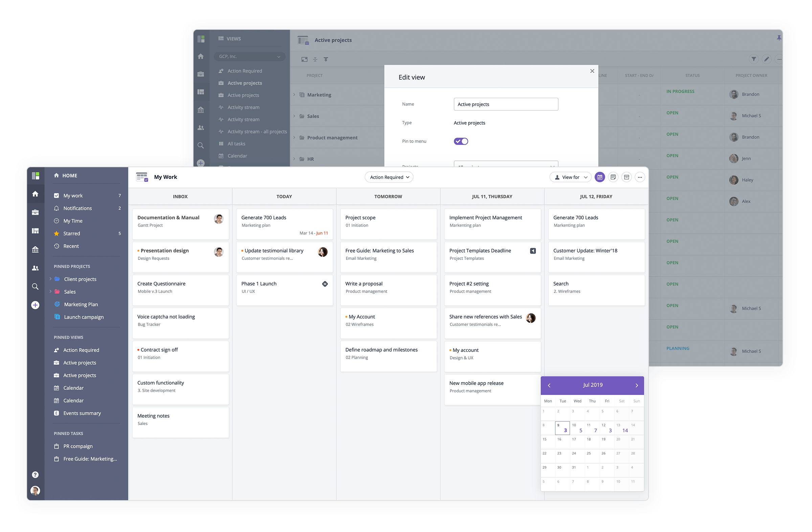Viewport: 812px width, 532px height.
Task: Click the milestone icon on Phase 1 Launch
Action: [325, 284]
